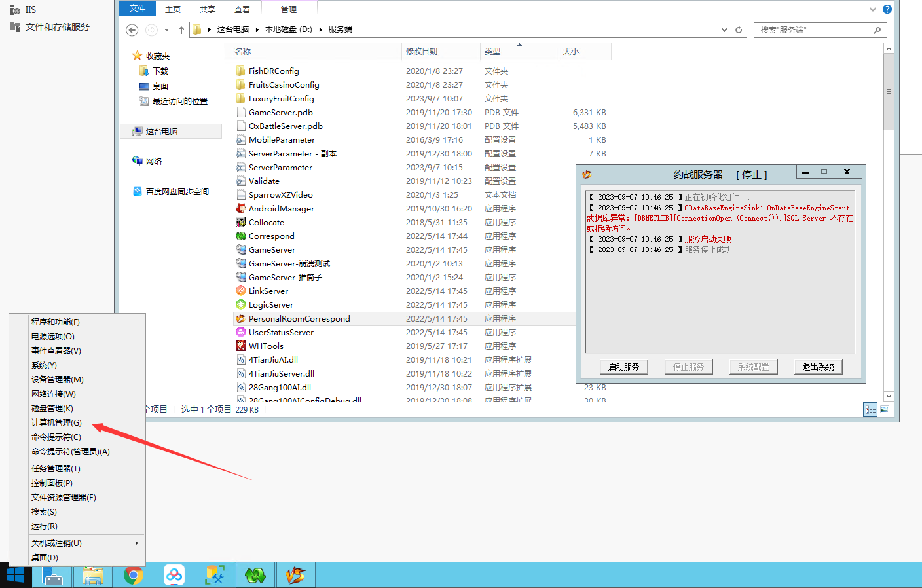Switch to the large icons view
This screenshot has width=922, height=588.
click(885, 410)
